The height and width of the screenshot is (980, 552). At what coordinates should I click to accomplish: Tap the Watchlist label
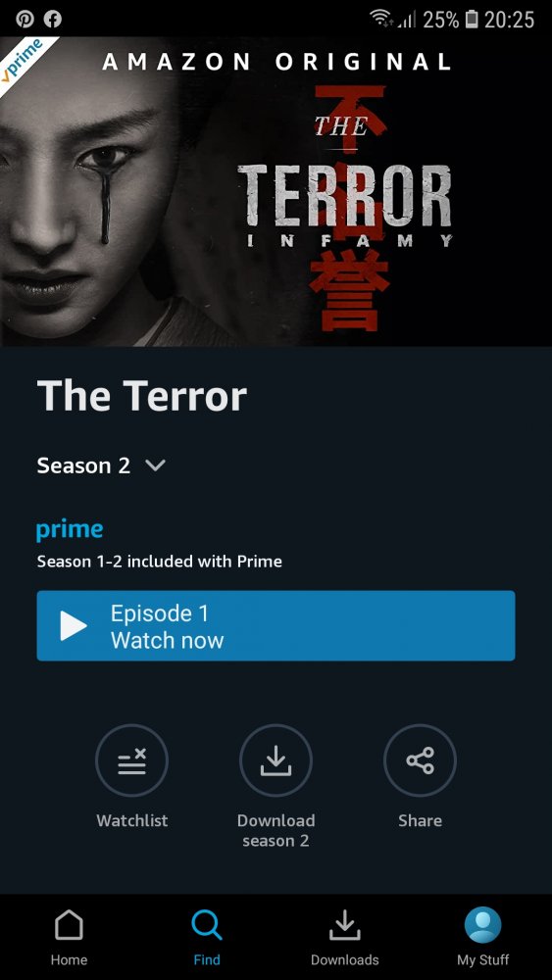[132, 820]
